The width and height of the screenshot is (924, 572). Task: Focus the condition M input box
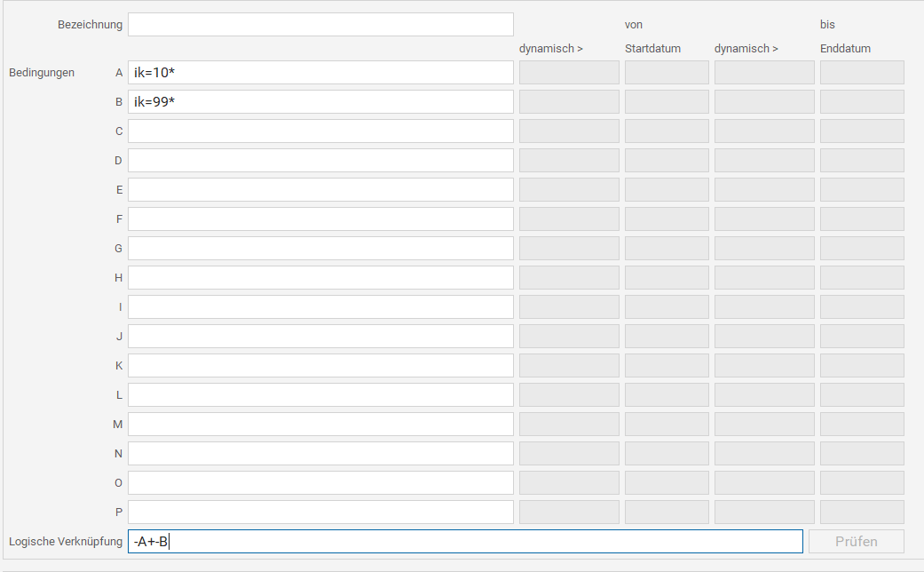[x=320, y=425]
